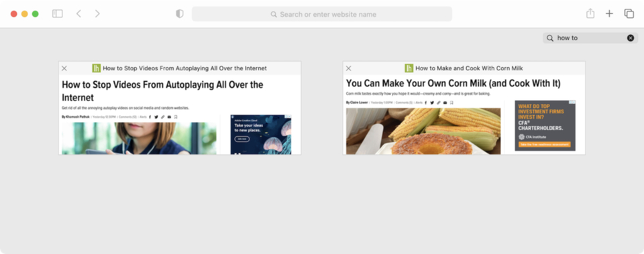Image resolution: width=644 pixels, height=254 pixels.
Task: Click the macOS green full-screen window button
Action: (x=36, y=14)
